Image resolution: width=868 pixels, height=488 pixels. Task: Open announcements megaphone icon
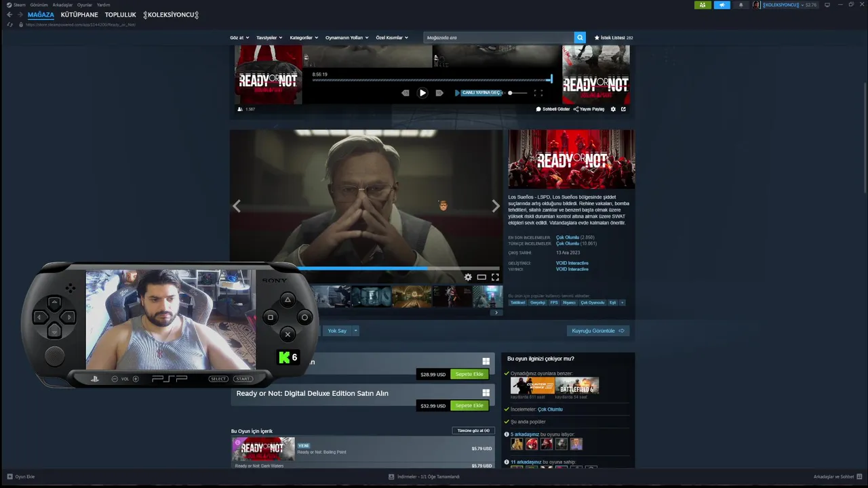point(722,5)
